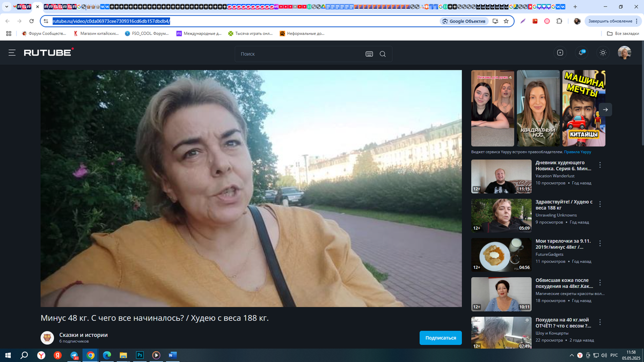
Task: Show hidden tray icons chevron
Action: point(572,356)
